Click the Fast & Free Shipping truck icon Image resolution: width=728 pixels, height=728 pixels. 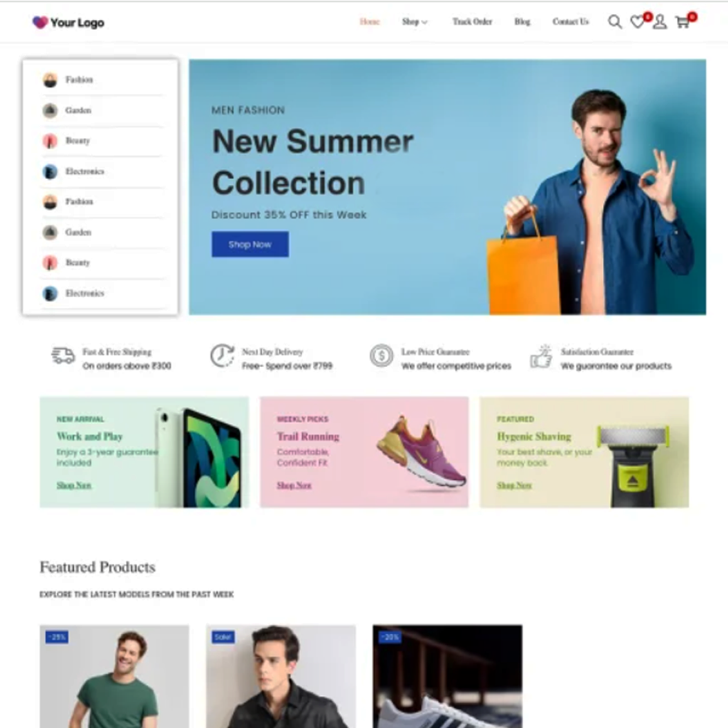(63, 356)
